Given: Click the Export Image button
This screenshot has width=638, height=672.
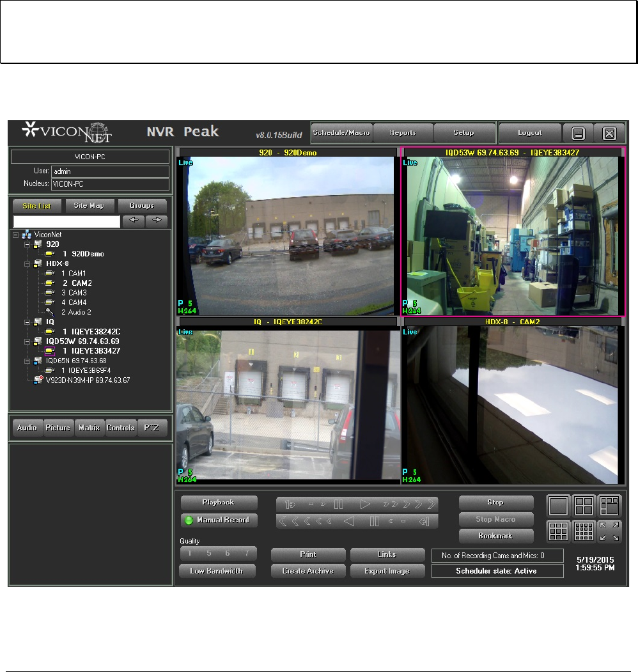Looking at the screenshot, I should coord(387,571).
